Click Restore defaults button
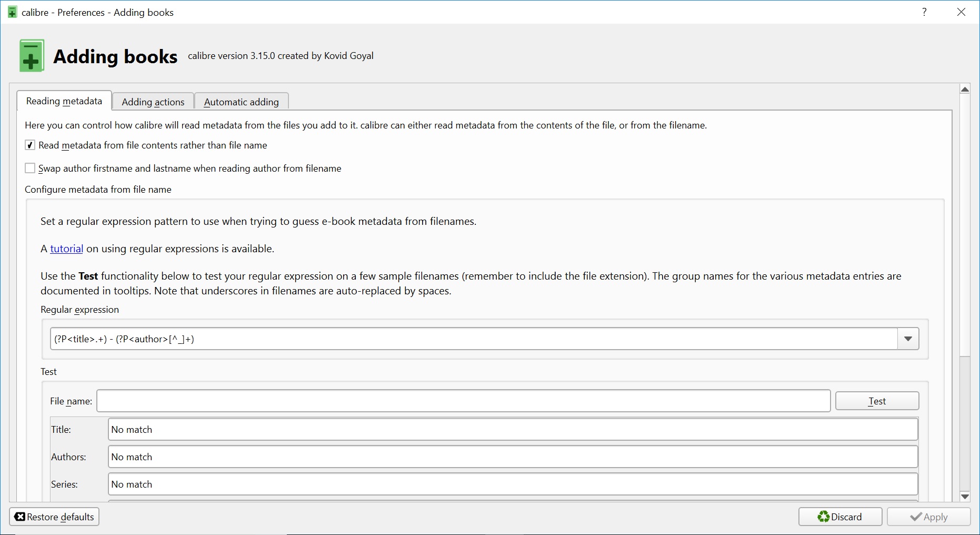The image size is (980, 535). pos(54,517)
